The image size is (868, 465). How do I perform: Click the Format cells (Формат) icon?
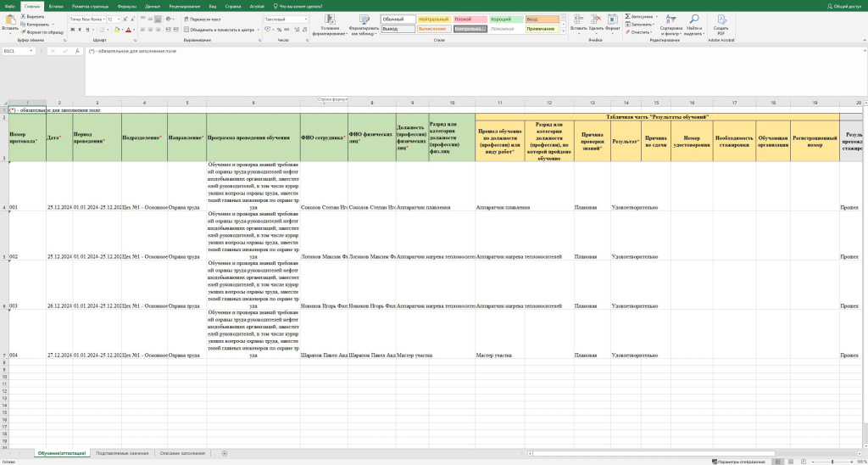tap(612, 20)
